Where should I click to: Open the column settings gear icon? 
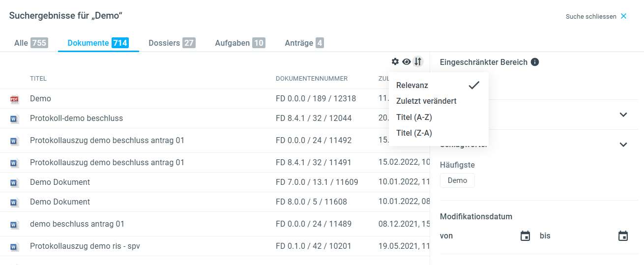[395, 61]
